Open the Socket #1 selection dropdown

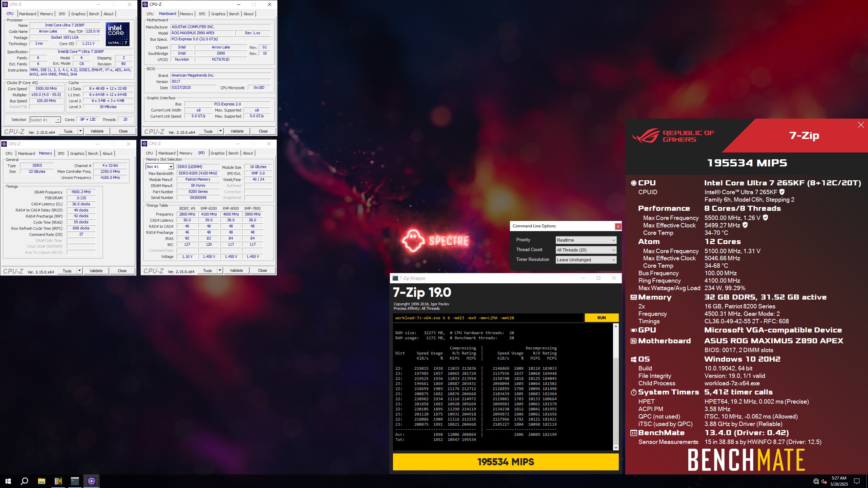click(45, 120)
